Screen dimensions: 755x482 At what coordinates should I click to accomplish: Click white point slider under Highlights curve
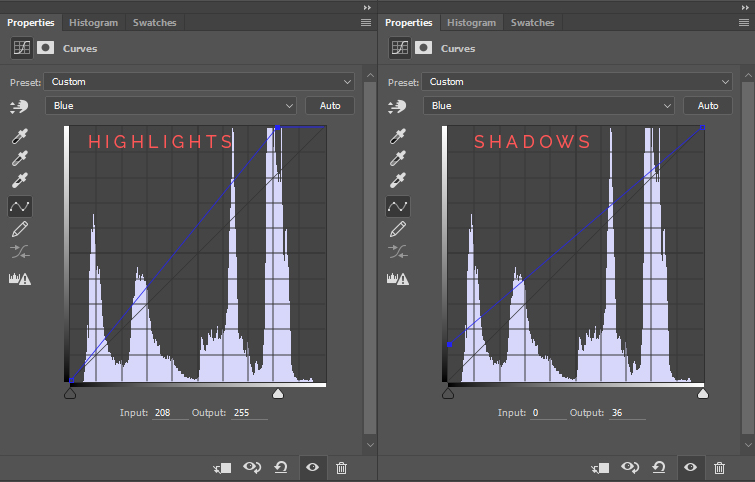coord(278,394)
